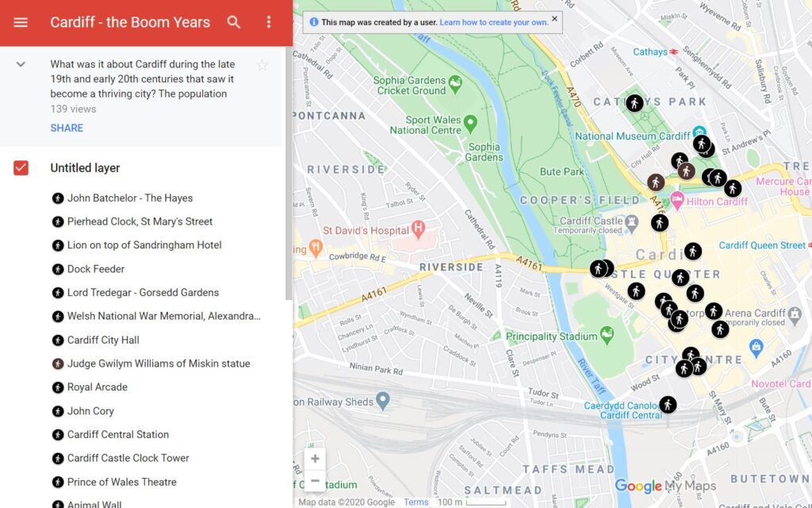Click the SHARE link
The image size is (812, 508).
click(x=67, y=128)
